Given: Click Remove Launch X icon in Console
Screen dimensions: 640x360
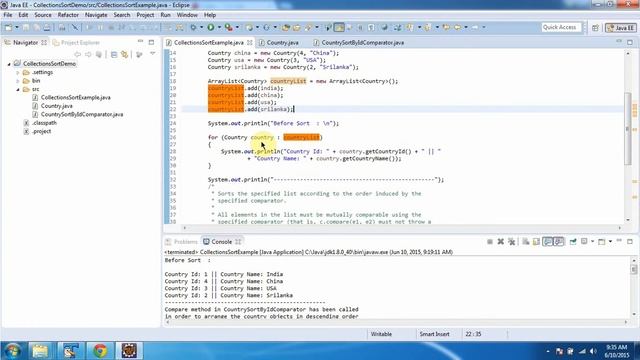Looking at the screenshot, I should tap(500, 242).
